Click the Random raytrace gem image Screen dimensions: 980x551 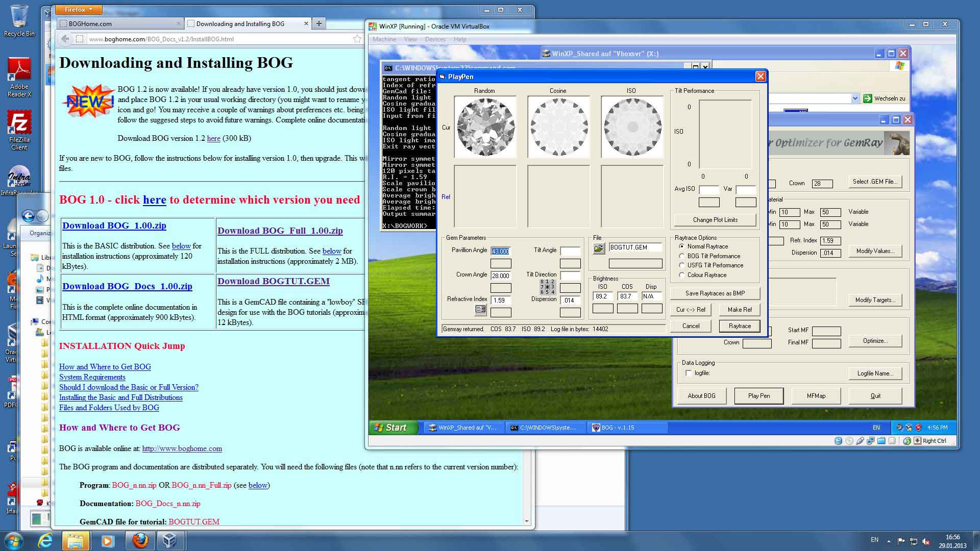[485, 127]
